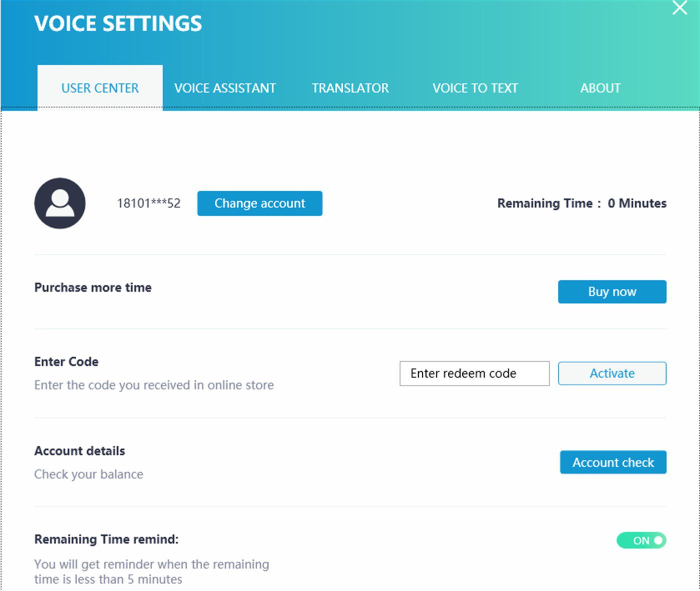Click the Change account button
This screenshot has width=700, height=591.
[260, 203]
